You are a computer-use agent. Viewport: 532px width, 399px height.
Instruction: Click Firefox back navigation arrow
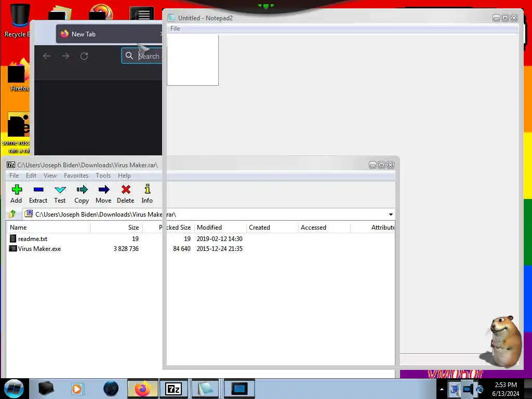[x=47, y=56]
